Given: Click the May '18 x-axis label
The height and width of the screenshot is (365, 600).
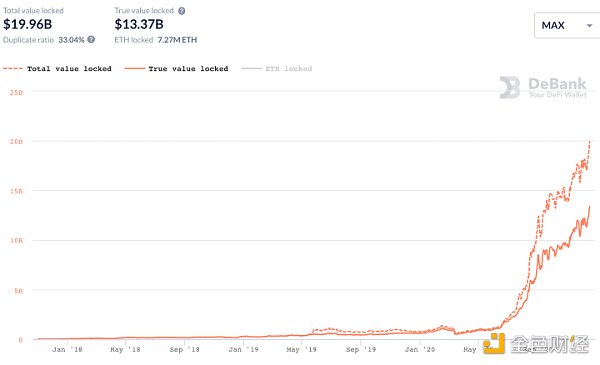Looking at the screenshot, I should (x=125, y=349).
